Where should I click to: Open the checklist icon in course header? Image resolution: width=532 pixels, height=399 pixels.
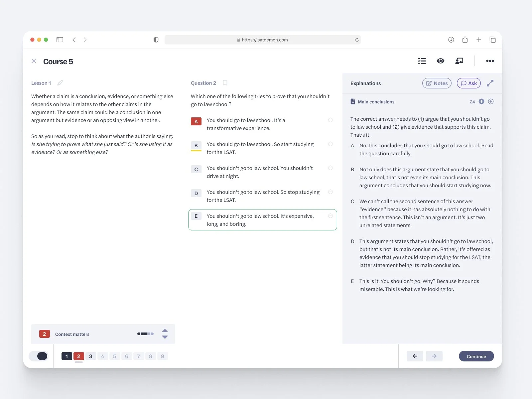pos(422,61)
